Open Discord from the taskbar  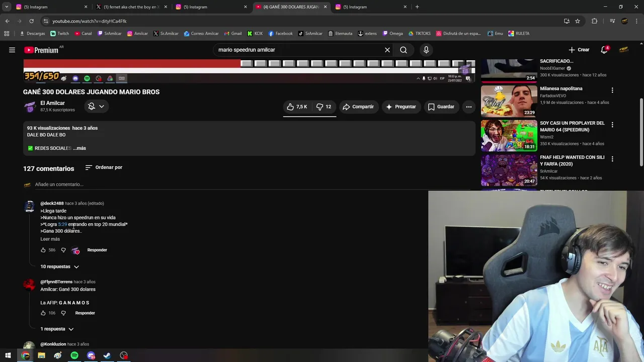pos(91,355)
